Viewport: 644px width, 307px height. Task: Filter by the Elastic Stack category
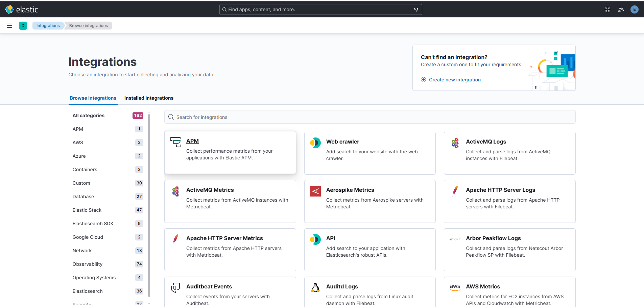coord(108,210)
